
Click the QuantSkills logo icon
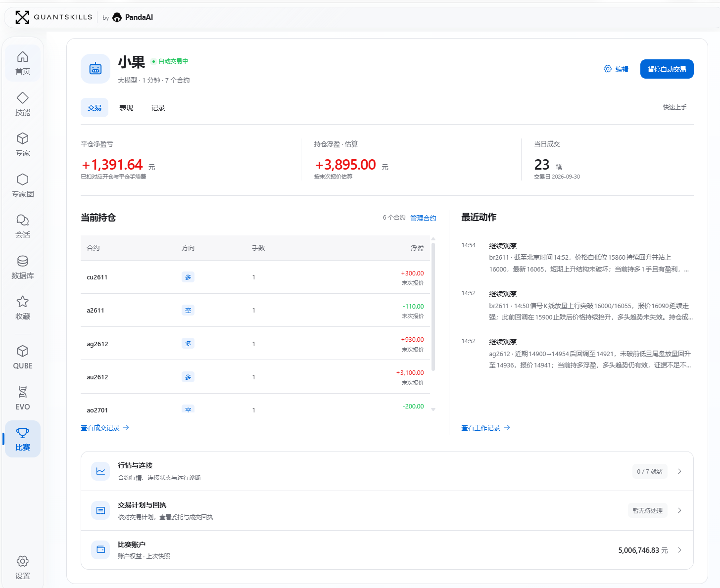[22, 17]
